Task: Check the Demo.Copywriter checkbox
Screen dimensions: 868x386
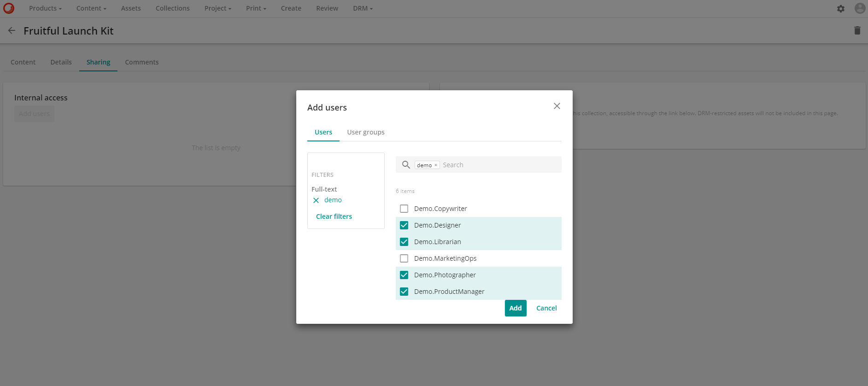Action: [404, 209]
